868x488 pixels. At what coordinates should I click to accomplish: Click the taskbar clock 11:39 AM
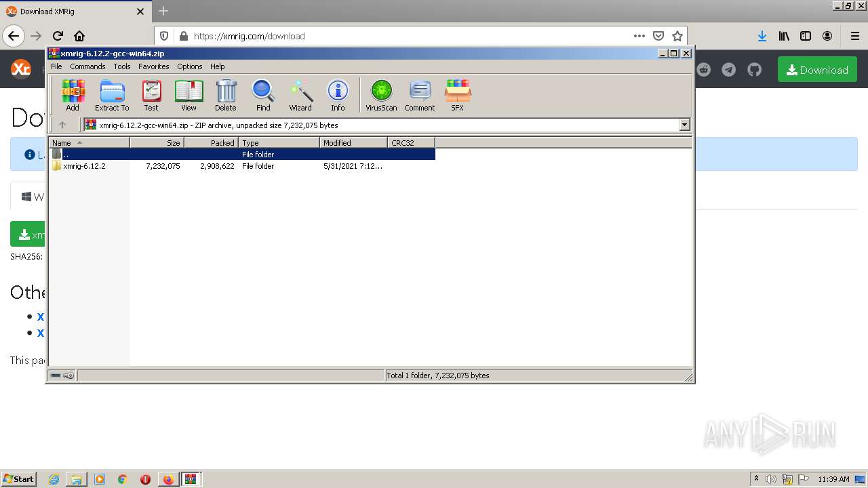(833, 479)
